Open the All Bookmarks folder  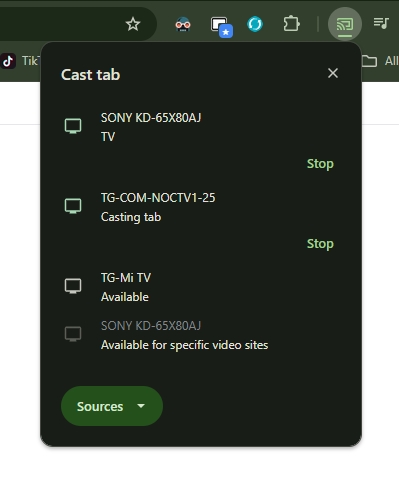(380, 61)
